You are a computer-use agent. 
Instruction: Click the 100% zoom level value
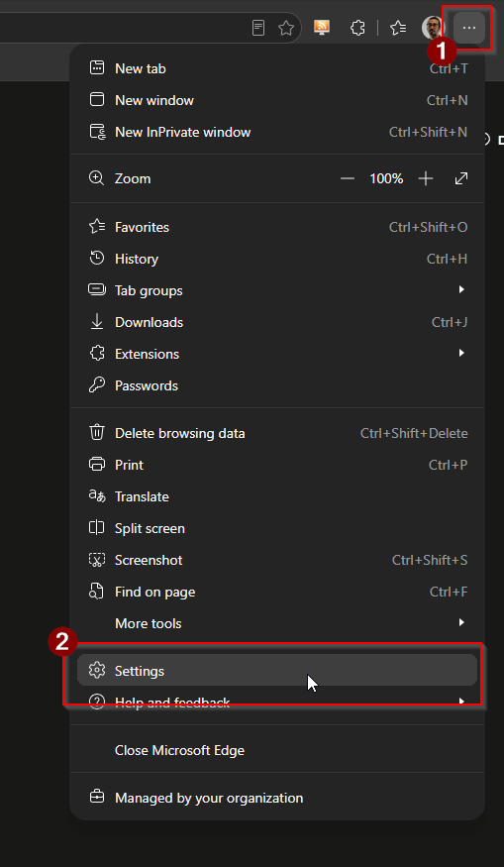386,178
